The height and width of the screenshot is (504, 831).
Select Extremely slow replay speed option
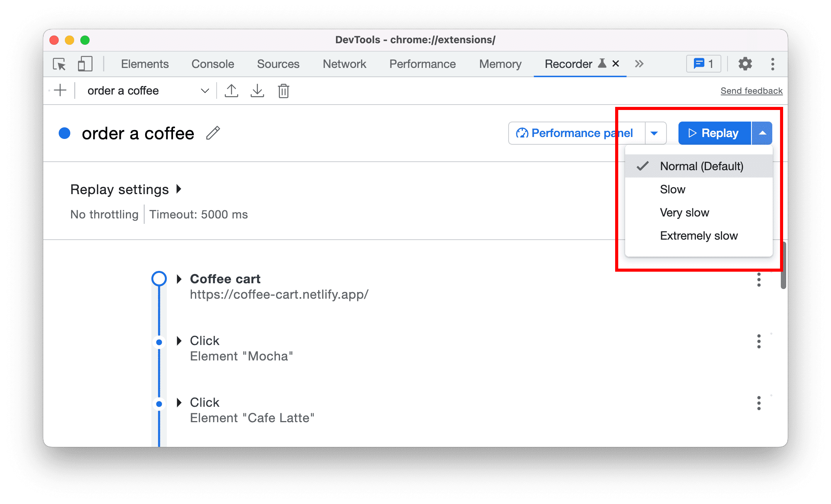click(697, 235)
